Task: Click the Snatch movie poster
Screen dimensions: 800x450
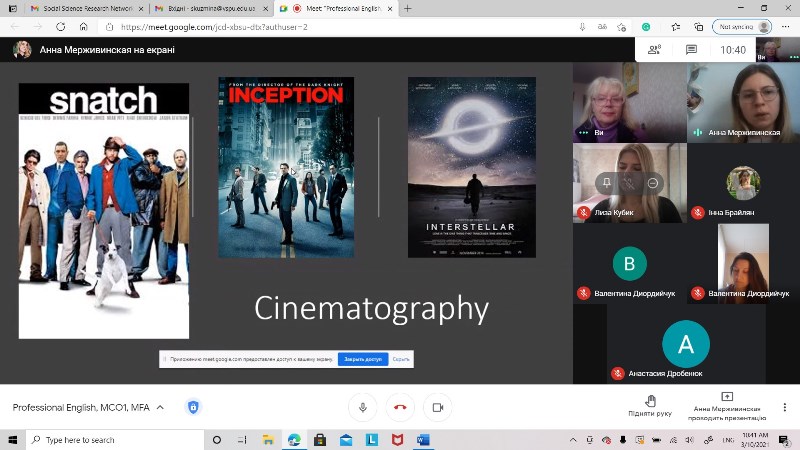Action: pos(104,211)
